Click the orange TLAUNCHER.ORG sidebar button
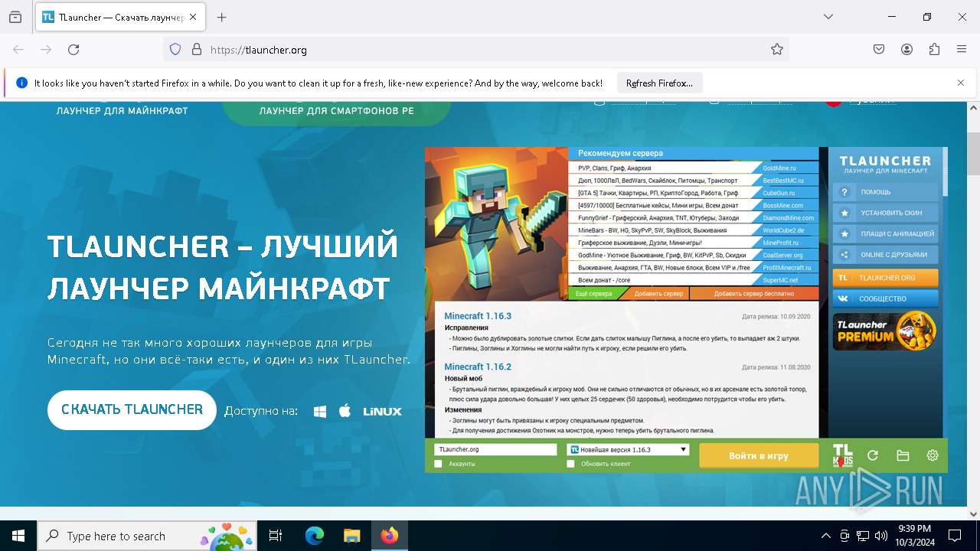Image resolution: width=980 pixels, height=551 pixels. point(886,278)
